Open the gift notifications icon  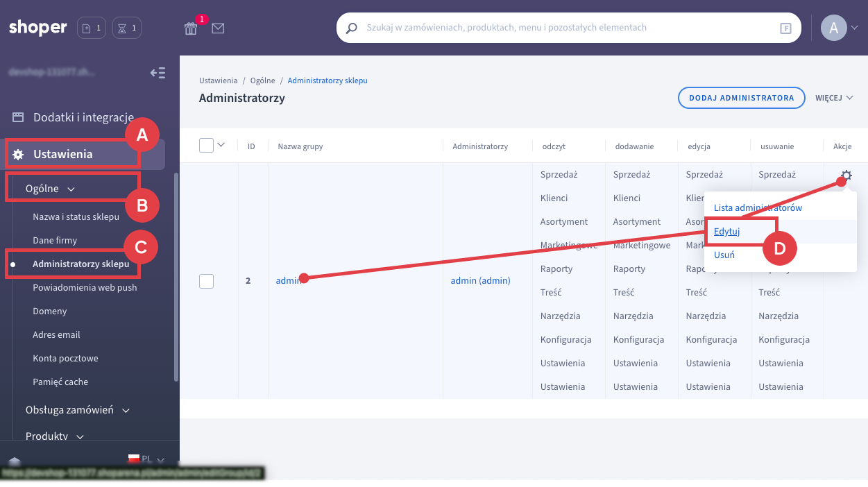[191, 28]
